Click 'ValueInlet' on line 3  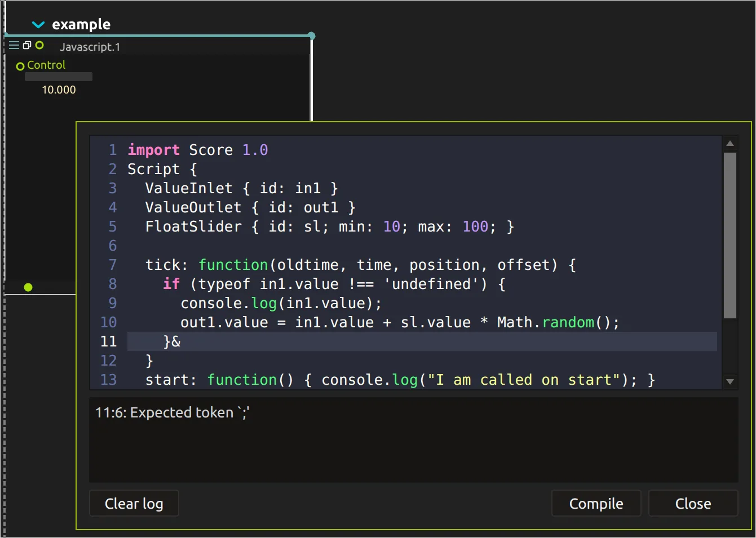189,188
